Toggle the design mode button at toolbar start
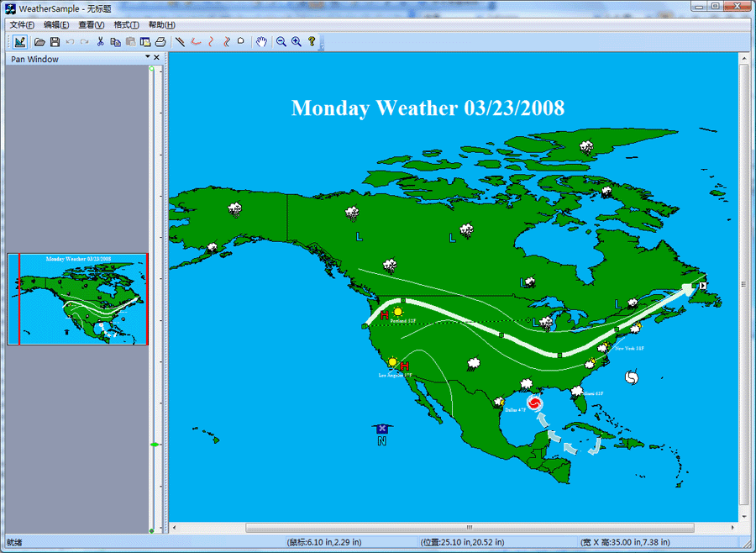This screenshot has width=756, height=553. (x=19, y=42)
